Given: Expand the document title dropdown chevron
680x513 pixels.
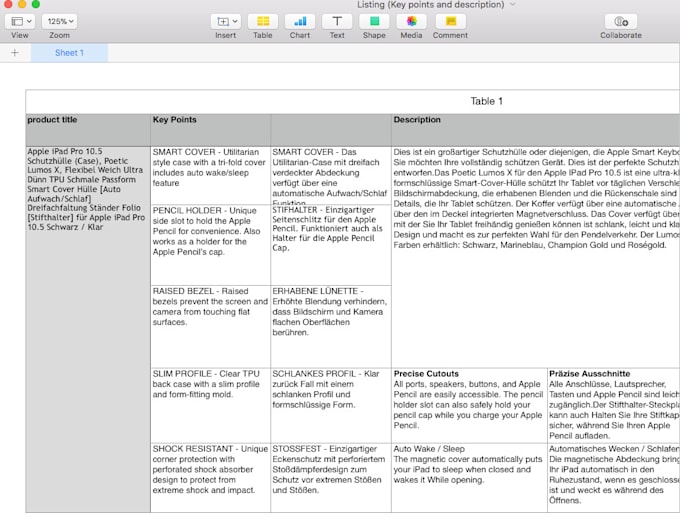Looking at the screenshot, I should [513, 5].
